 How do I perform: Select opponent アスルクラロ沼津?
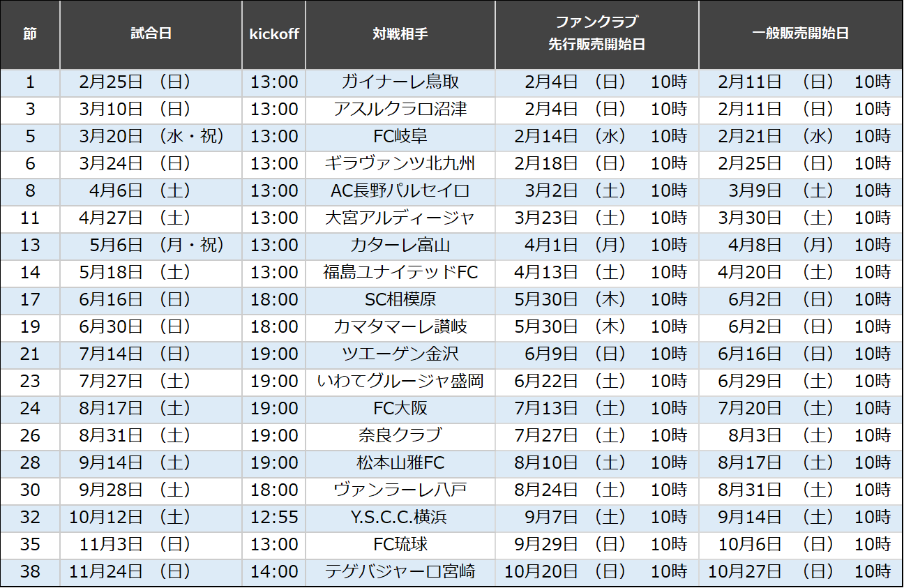400,110
